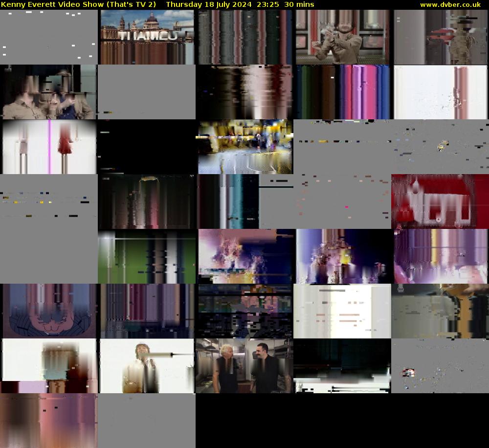Screen dimensions: 489x448
Task: Open dark thumbnail with white band at bottom
Action: [x=342, y=366]
